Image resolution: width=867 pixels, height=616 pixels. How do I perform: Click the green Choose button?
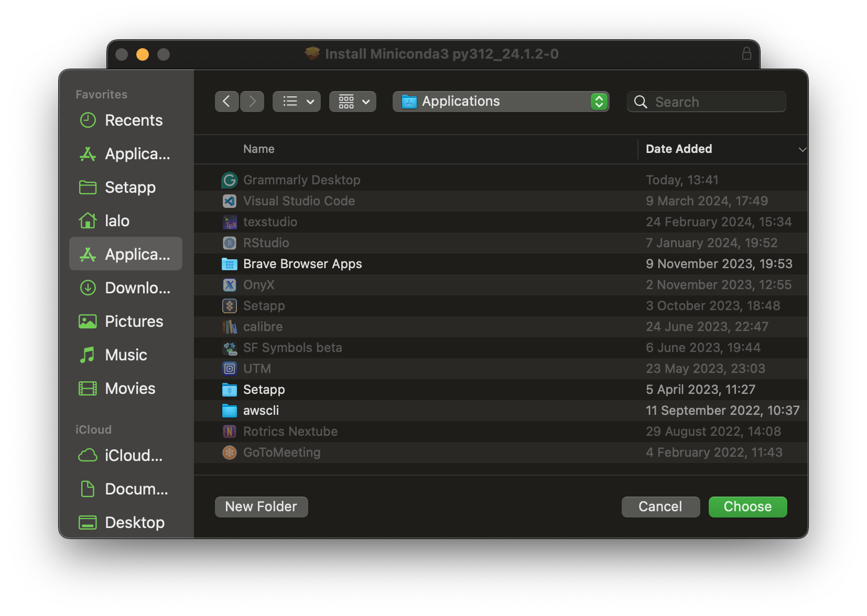747,507
